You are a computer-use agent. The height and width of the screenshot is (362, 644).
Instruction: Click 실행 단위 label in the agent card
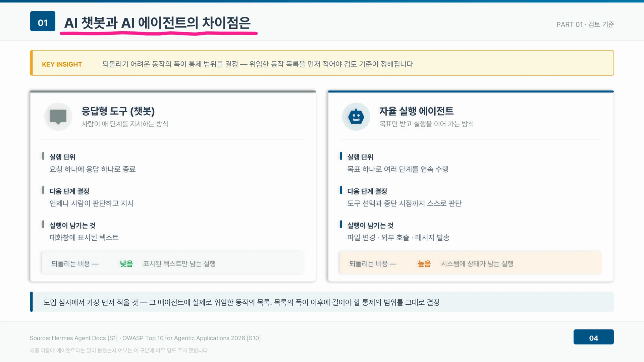(x=360, y=157)
